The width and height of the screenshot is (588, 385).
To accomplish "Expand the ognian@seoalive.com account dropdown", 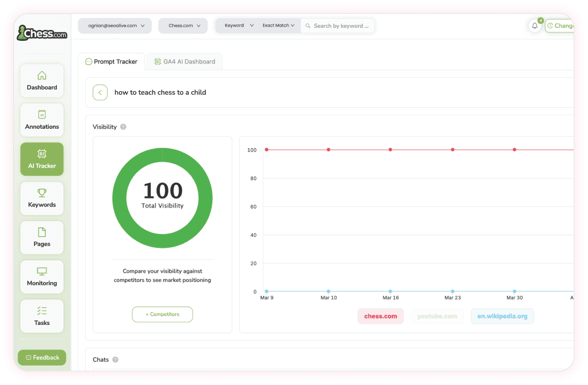I will [x=115, y=26].
